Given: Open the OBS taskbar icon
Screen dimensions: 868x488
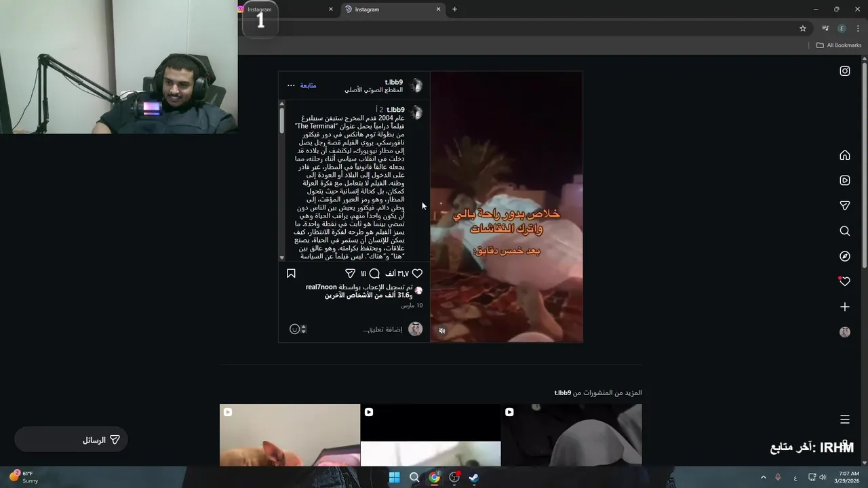Looking at the screenshot, I should tap(454, 477).
